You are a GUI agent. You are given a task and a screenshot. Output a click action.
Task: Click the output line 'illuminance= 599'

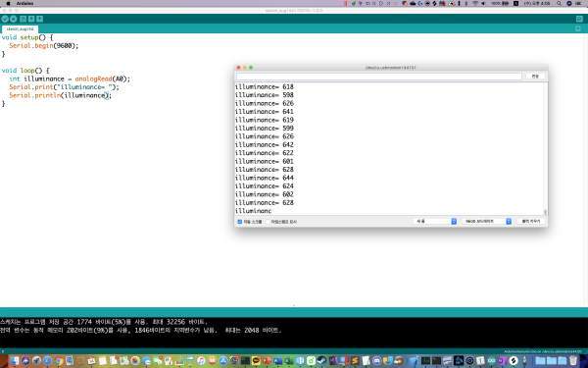click(x=265, y=128)
